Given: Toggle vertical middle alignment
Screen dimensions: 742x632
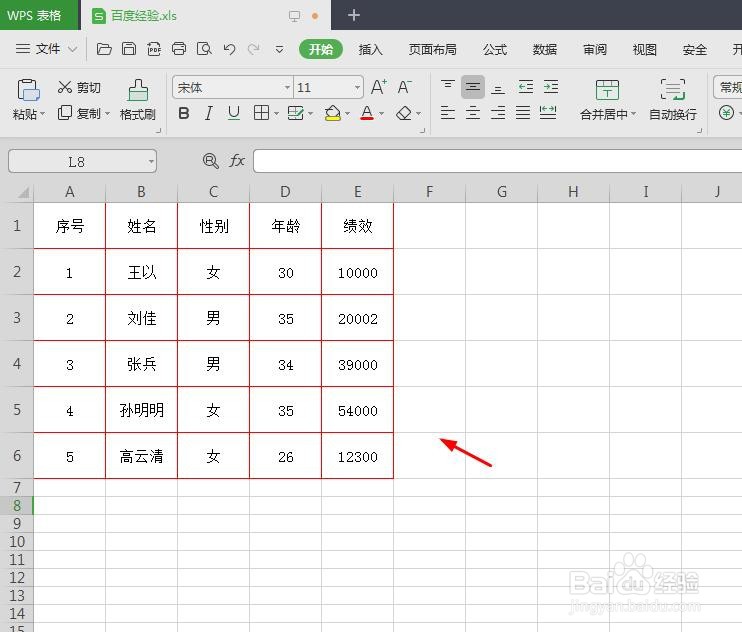Looking at the screenshot, I should [473, 87].
